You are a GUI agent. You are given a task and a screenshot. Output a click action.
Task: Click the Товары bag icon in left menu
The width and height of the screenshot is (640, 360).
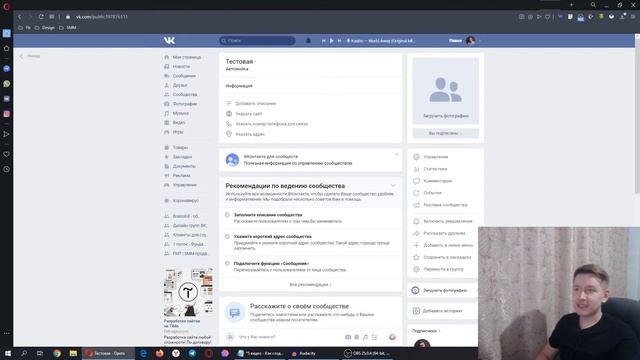[x=167, y=147]
